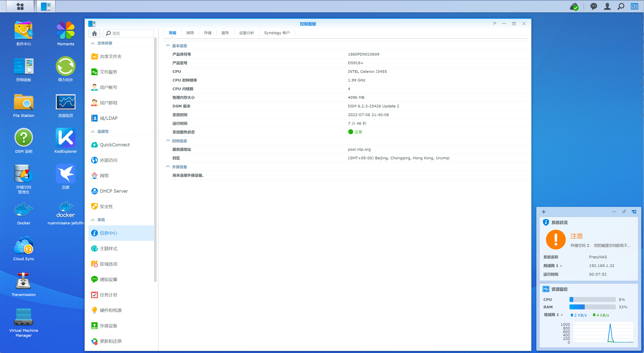Image resolution: width=644 pixels, height=353 pixels.
Task: Switch to the 网络 tab
Action: (x=190, y=33)
